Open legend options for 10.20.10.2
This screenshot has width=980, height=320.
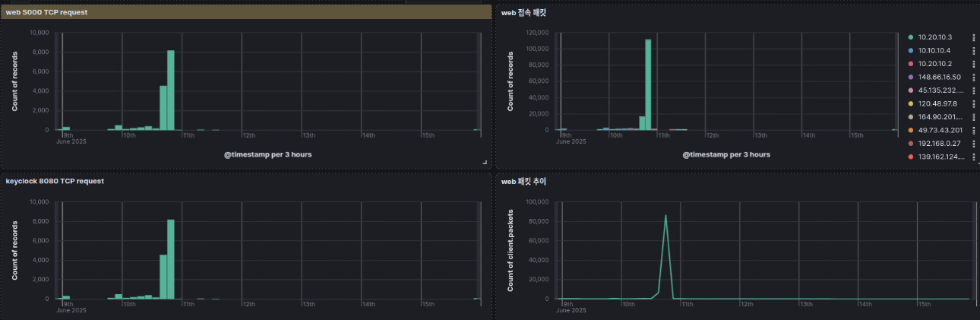click(x=973, y=64)
